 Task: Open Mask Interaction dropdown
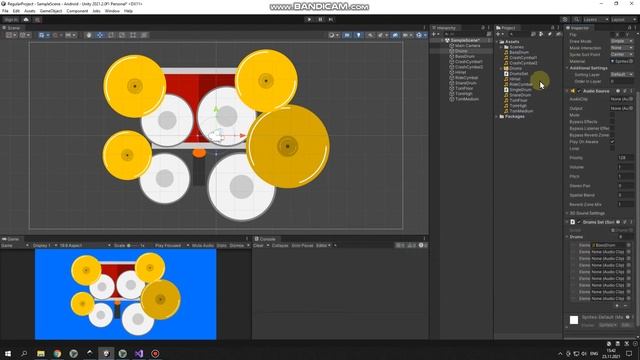click(622, 48)
